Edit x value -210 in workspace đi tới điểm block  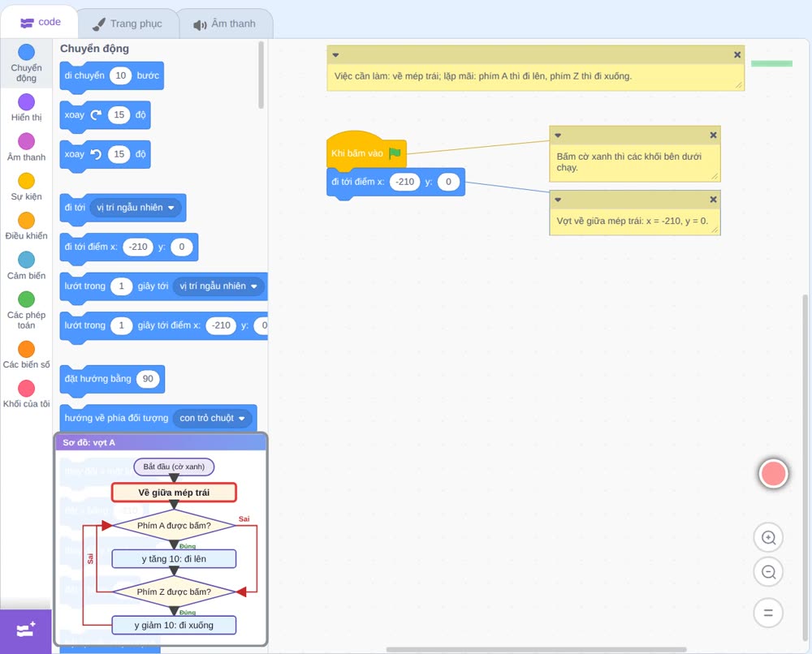(404, 182)
